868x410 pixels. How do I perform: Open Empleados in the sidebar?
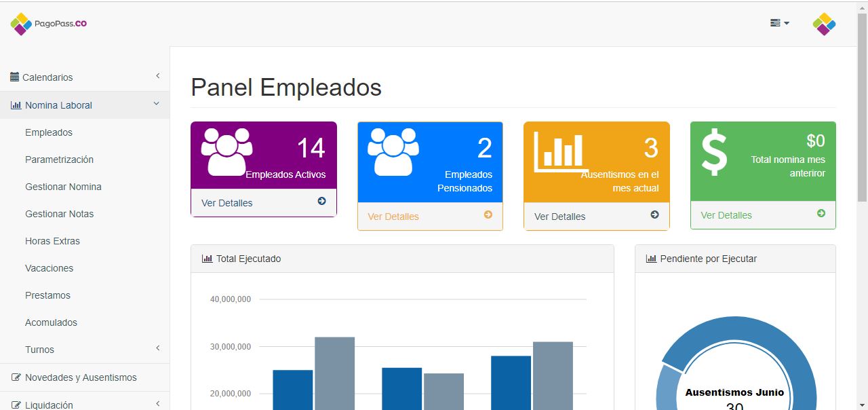click(x=49, y=132)
